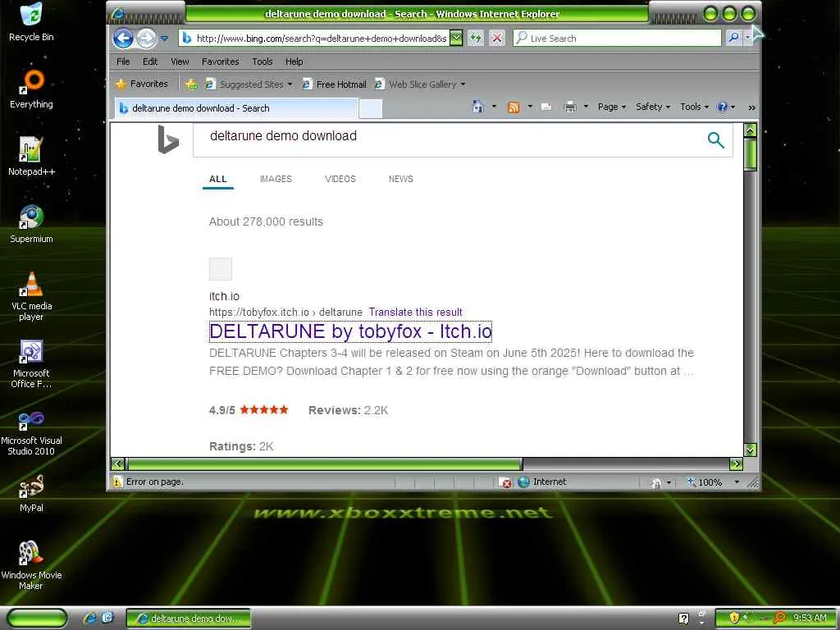The height and width of the screenshot is (630, 840).
Task: Click Add to Favorites Bar icon
Action: coord(191,84)
